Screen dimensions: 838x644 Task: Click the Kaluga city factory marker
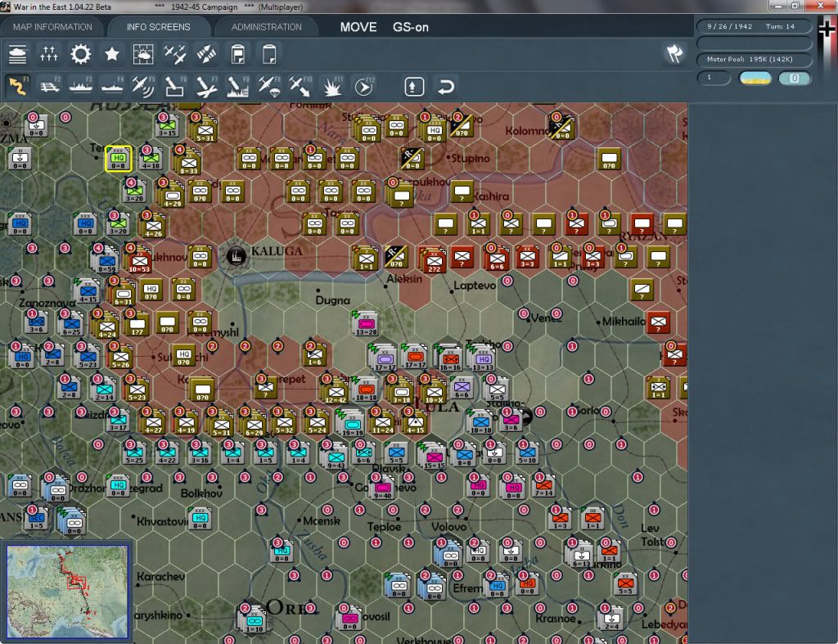236,256
